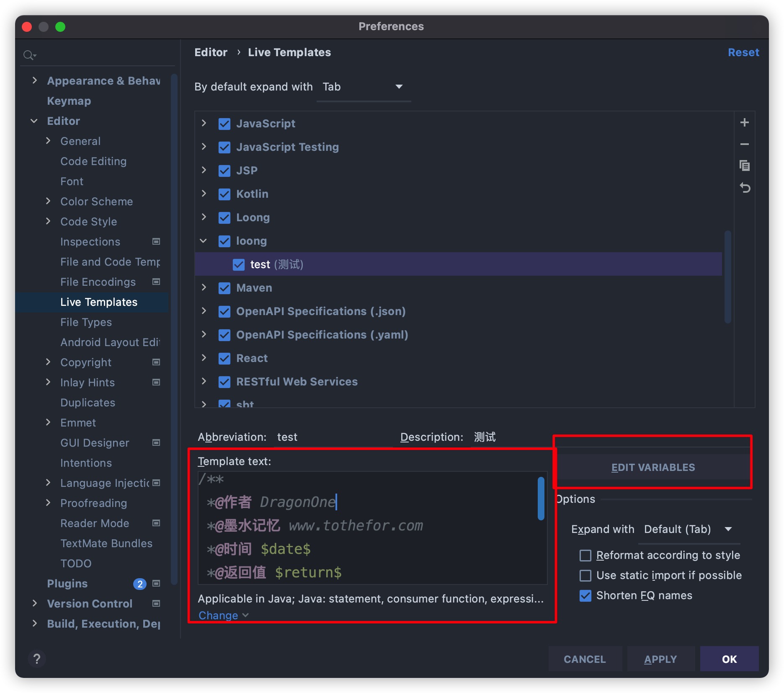Click the template list scrollbar

[x=728, y=277]
